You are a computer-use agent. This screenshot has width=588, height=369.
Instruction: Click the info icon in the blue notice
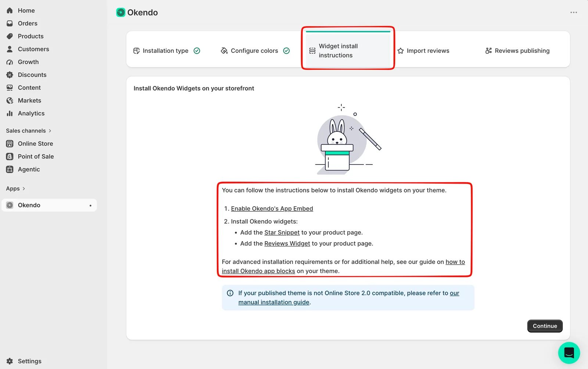230,293
